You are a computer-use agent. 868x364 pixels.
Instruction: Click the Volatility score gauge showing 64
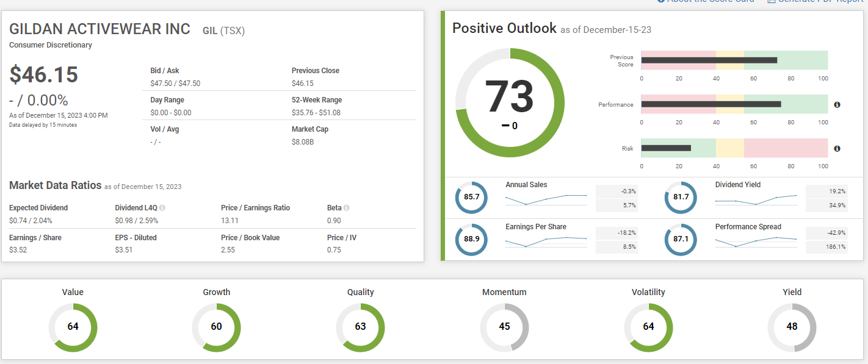click(648, 327)
